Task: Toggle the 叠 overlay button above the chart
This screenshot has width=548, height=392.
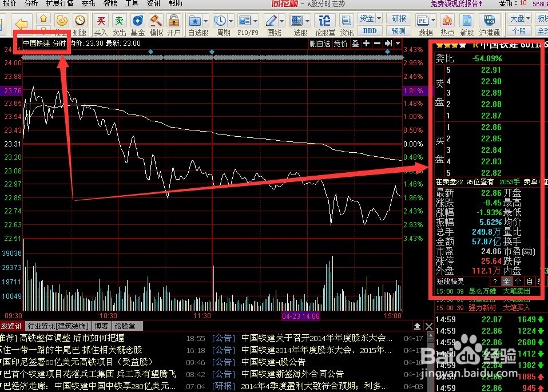Action: coord(355,43)
